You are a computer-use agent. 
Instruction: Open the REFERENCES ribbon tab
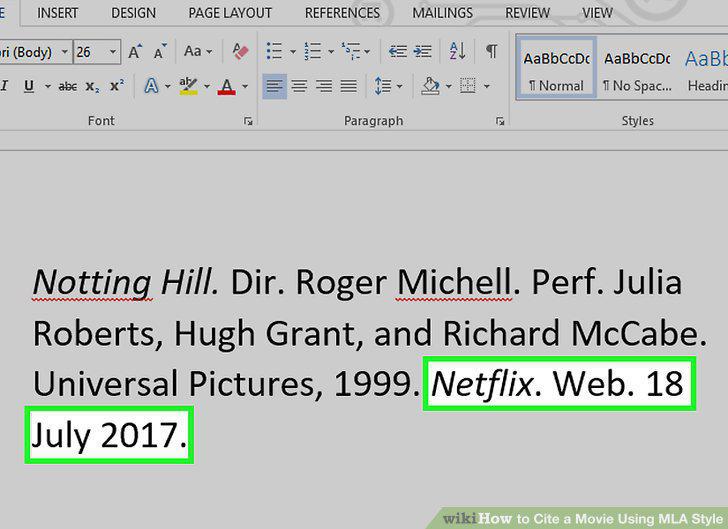[342, 13]
